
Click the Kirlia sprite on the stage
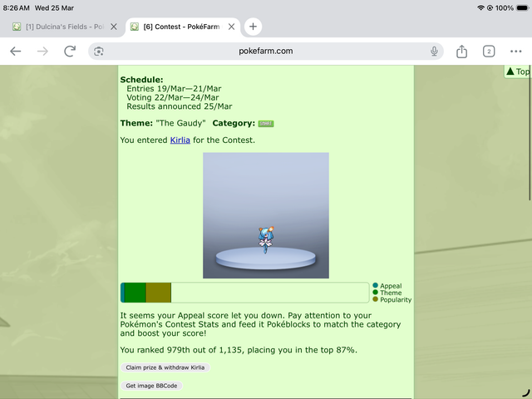(266, 240)
